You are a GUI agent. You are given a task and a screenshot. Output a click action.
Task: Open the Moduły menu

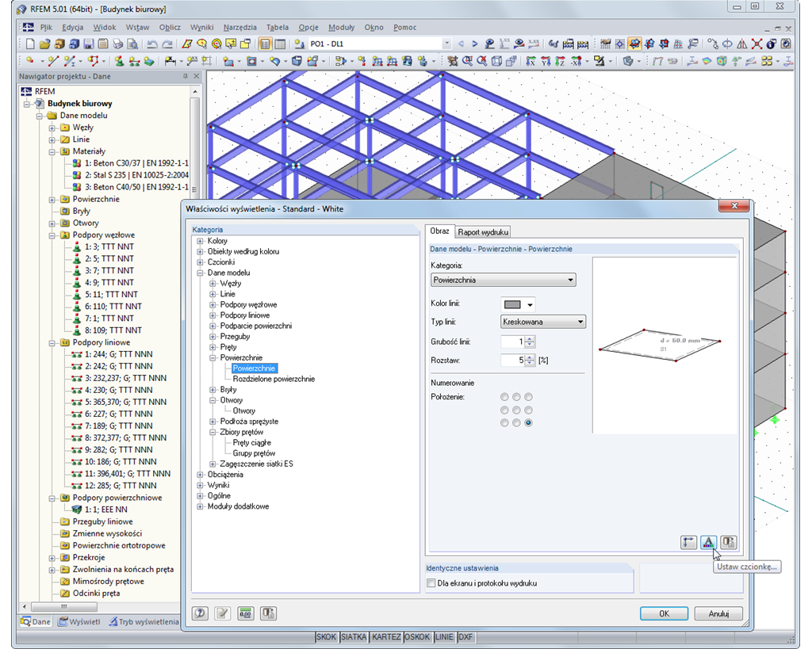[x=341, y=28]
